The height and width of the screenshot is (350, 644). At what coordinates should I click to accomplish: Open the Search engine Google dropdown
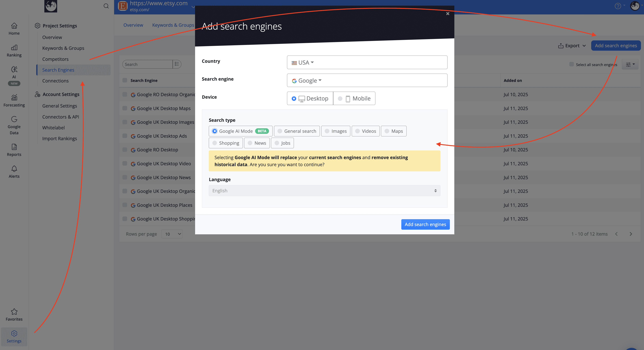367,80
